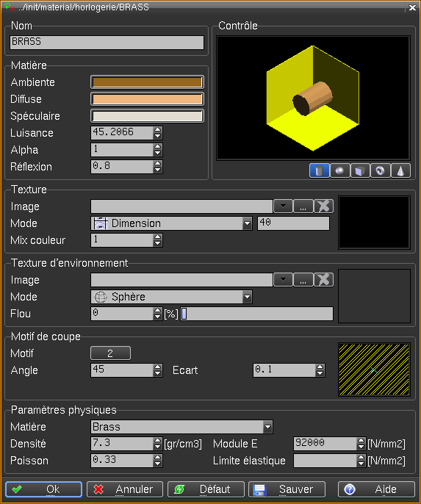Open the Diffuse color swatch

147,99
